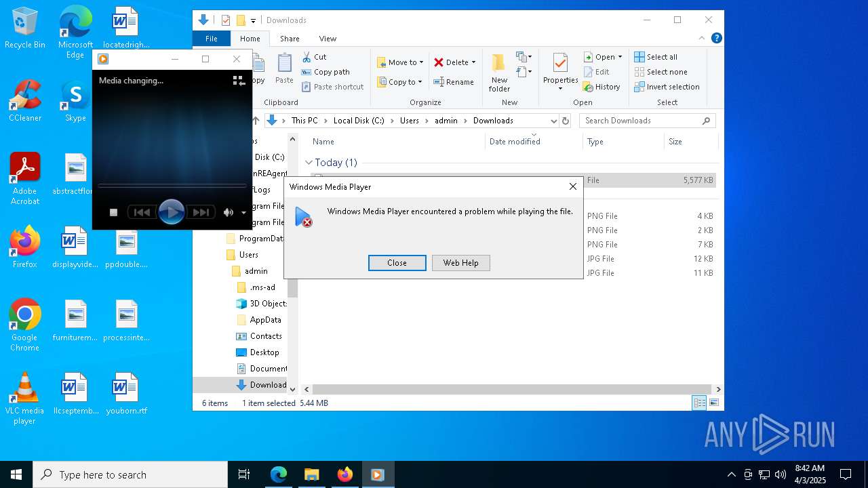868x488 pixels.
Task: Expand Delete options arrow
Action: pos(473,62)
